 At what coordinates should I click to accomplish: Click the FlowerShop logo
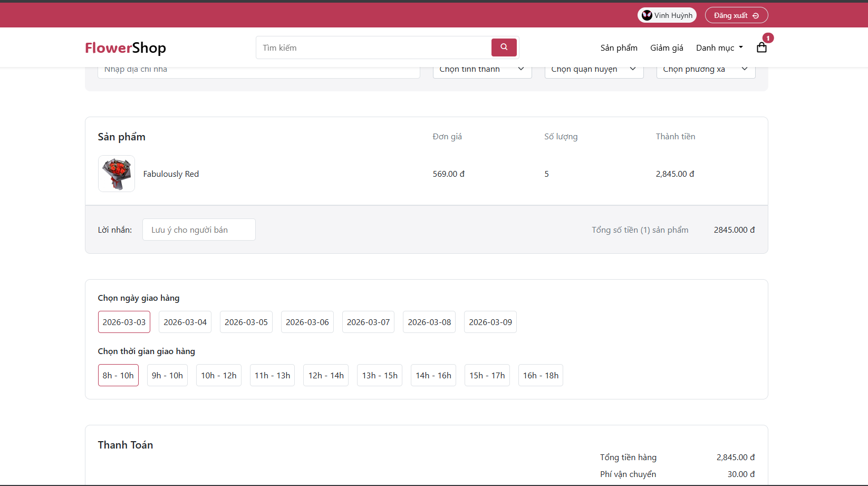click(x=126, y=48)
